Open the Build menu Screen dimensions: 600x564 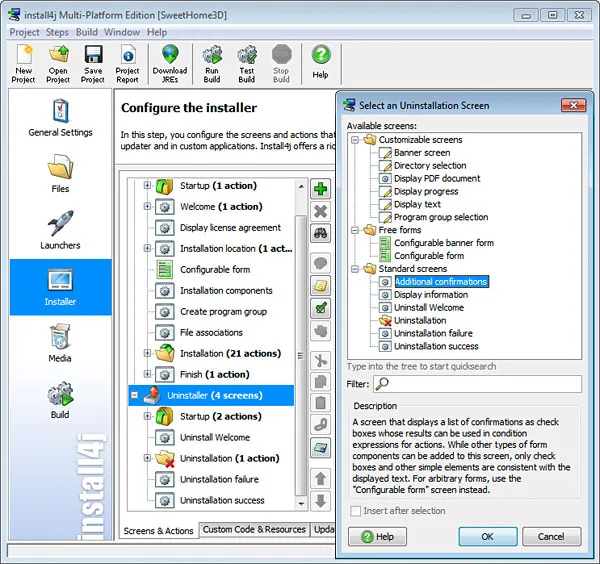(x=87, y=32)
